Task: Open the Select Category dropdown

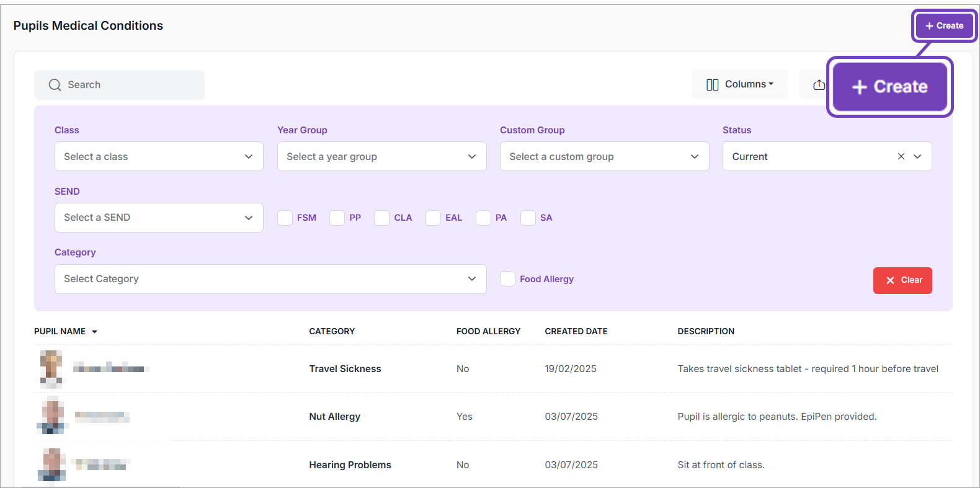Action: [x=270, y=279]
